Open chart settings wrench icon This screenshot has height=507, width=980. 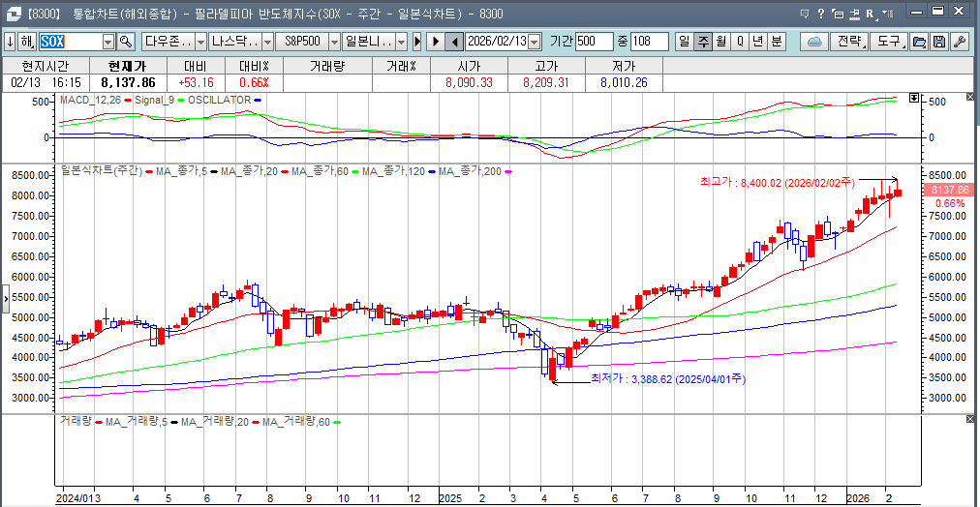pos(959,42)
